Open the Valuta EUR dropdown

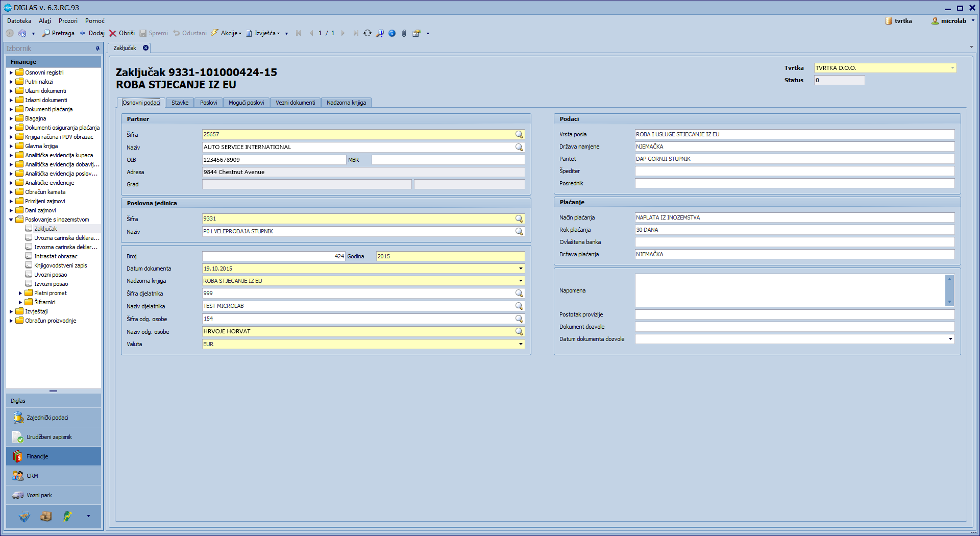pos(521,344)
